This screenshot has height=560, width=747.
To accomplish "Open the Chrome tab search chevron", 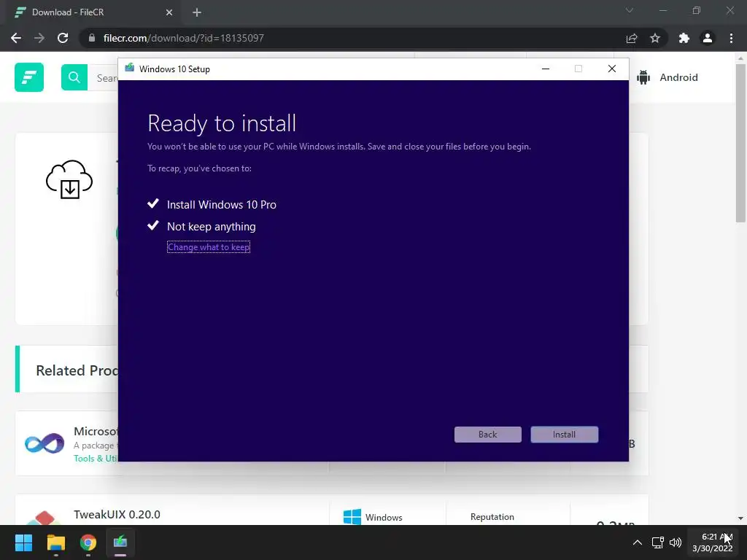I will click(630, 10).
